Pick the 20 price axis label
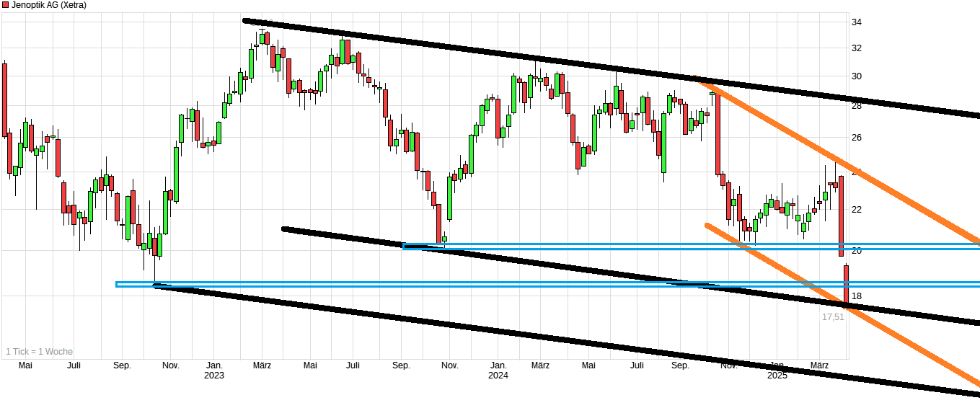980x408 pixels. point(857,251)
